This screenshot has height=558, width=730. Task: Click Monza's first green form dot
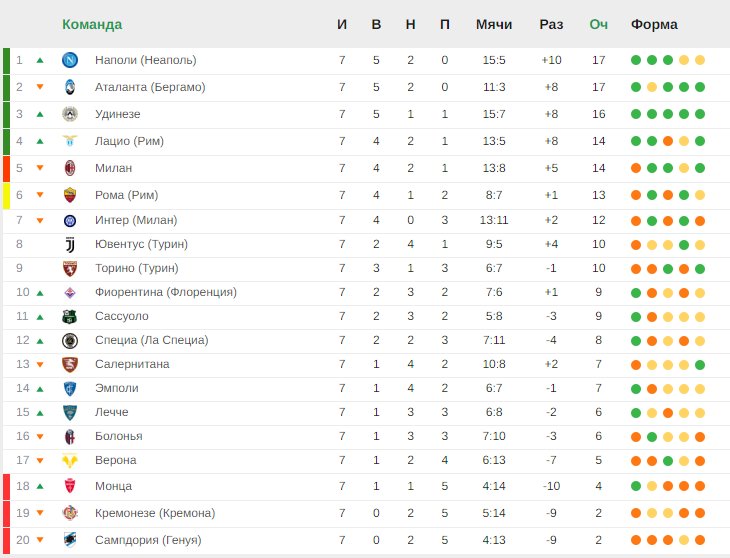tap(636, 486)
